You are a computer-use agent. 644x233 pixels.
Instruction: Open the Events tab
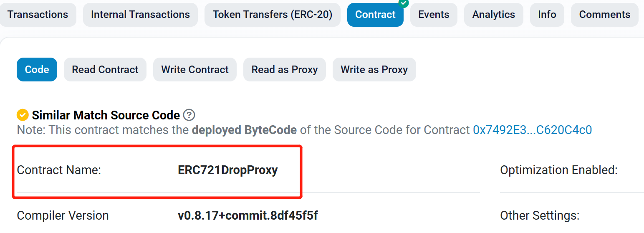coord(434,15)
